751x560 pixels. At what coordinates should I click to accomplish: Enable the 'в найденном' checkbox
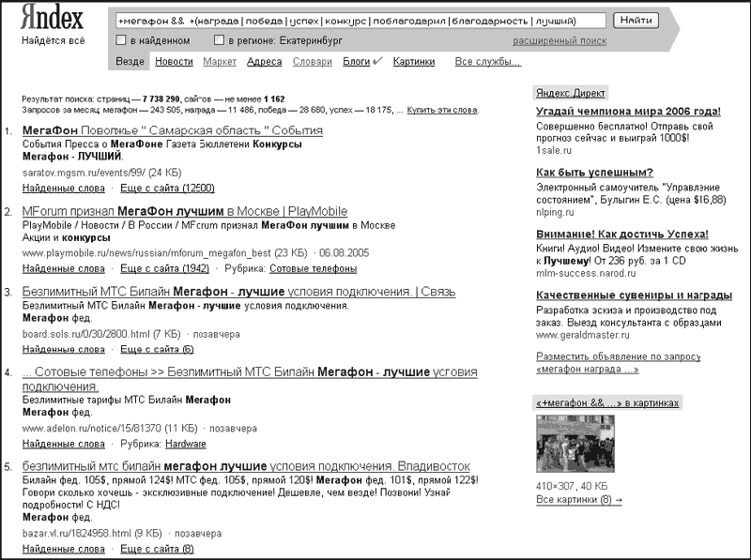click(121, 40)
